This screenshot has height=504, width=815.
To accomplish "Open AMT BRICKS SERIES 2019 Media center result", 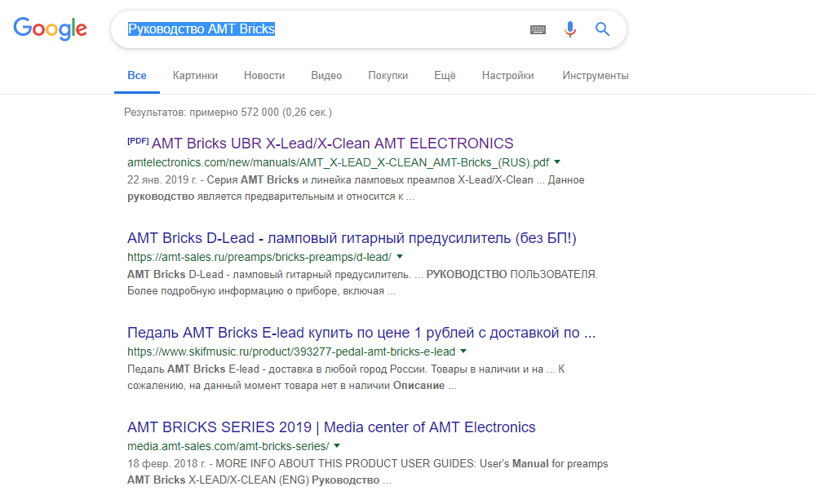I will pyautogui.click(x=331, y=427).
